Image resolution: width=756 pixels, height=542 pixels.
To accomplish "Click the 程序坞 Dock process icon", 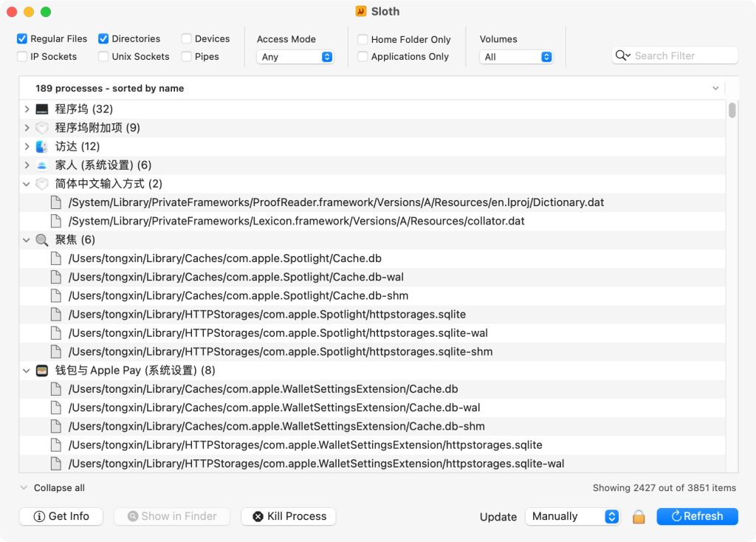I will 42,109.
